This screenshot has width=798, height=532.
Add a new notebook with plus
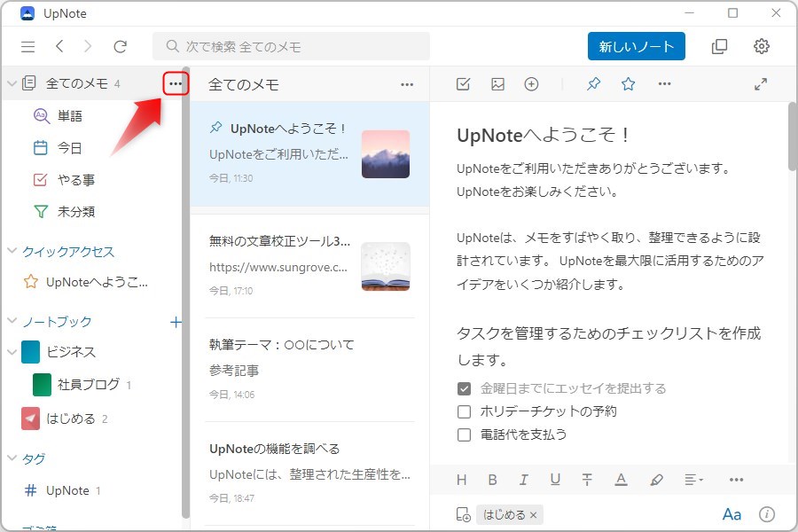click(176, 322)
